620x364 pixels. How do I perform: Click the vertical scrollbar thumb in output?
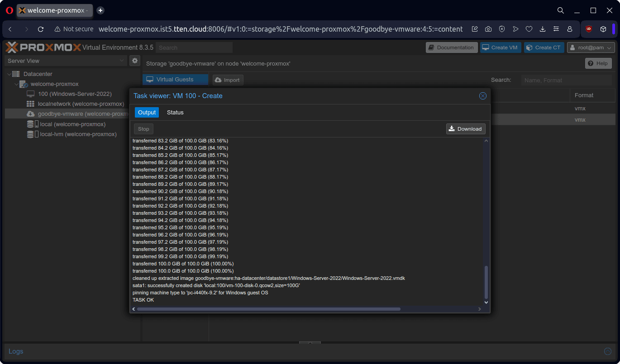click(486, 282)
